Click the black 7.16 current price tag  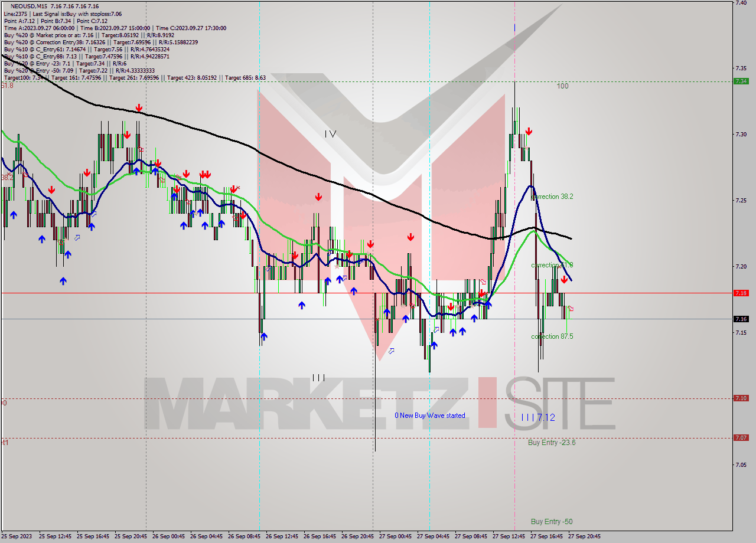coord(741,319)
